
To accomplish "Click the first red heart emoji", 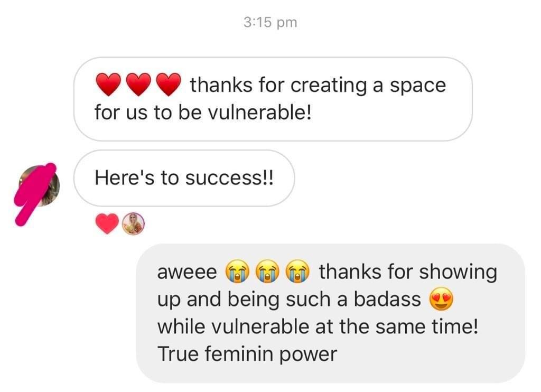I will click(x=108, y=84).
